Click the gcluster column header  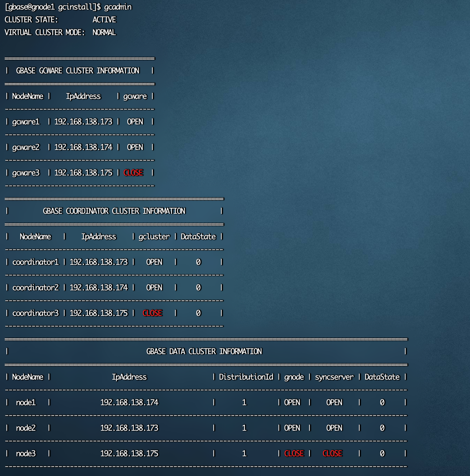point(154,237)
